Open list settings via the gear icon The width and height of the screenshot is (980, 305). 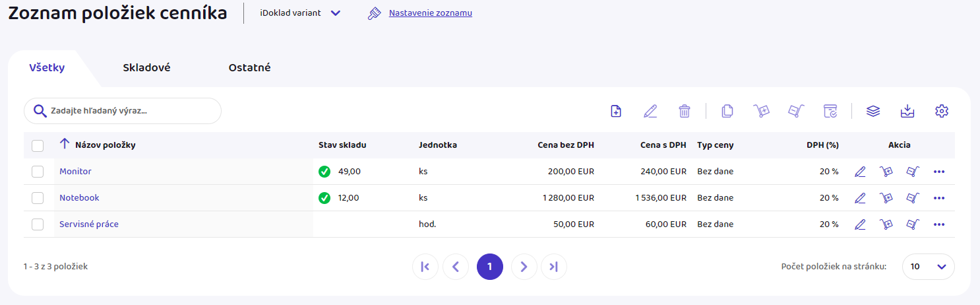[941, 112]
